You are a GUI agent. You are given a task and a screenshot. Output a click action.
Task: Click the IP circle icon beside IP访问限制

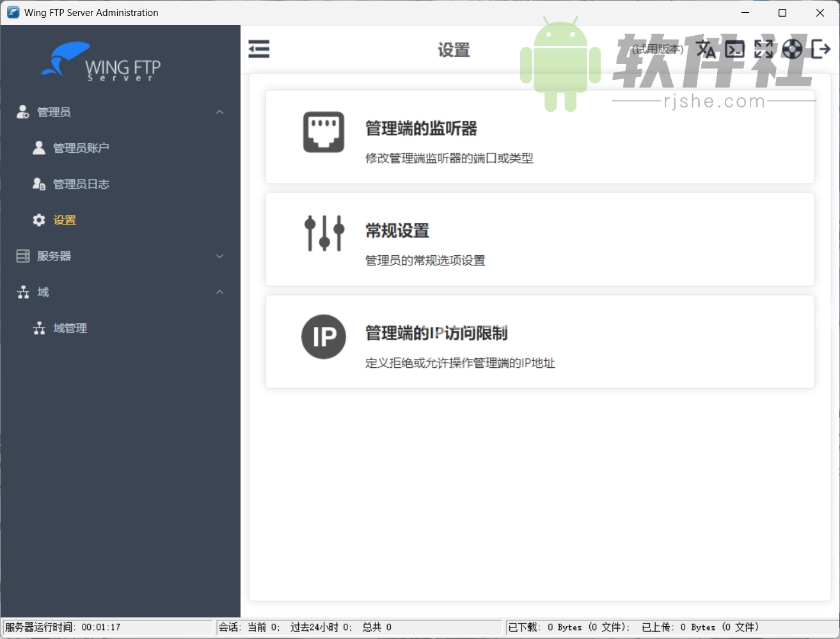323,337
